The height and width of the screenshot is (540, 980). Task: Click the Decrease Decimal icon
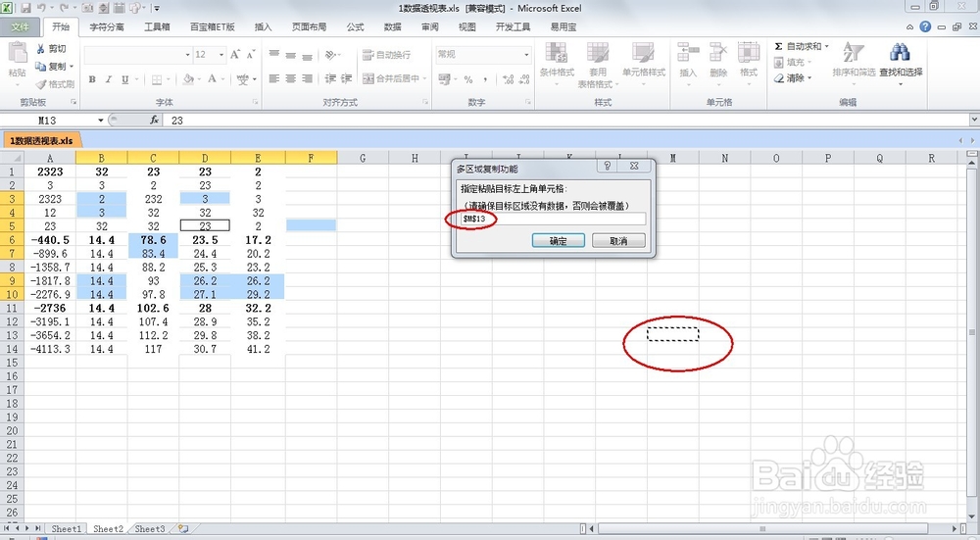pyautogui.click(x=524, y=79)
